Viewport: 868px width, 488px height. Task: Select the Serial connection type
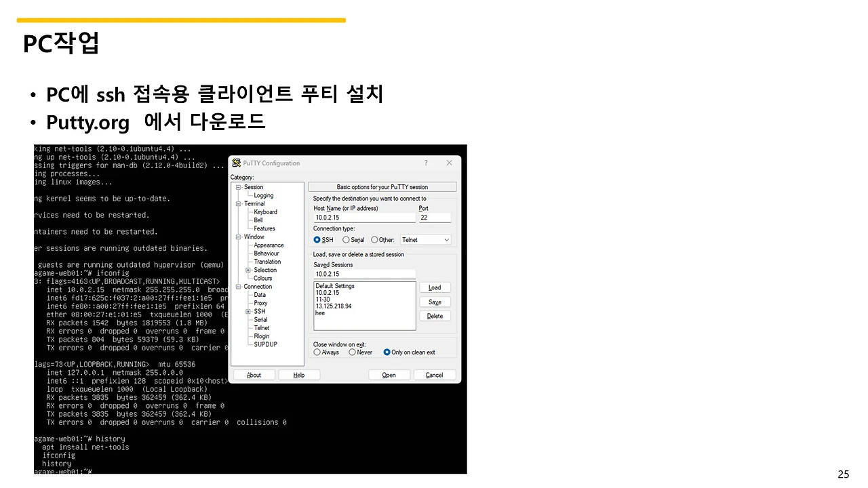tap(348, 239)
